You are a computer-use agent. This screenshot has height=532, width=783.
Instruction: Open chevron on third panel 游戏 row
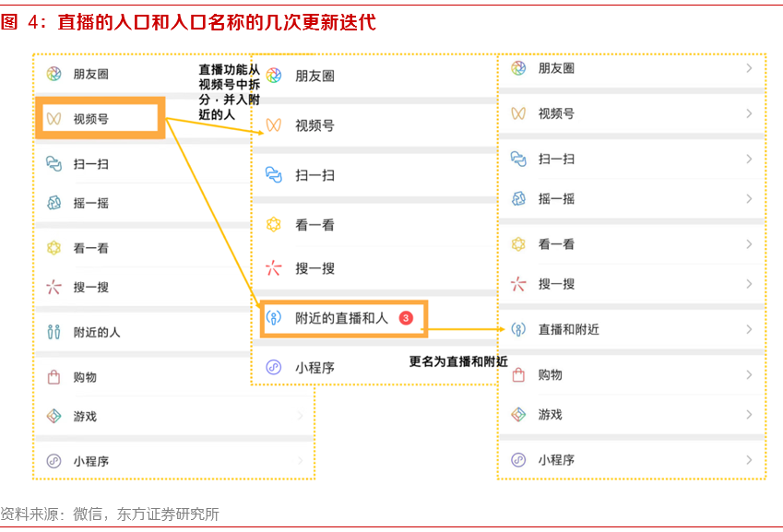tap(749, 414)
